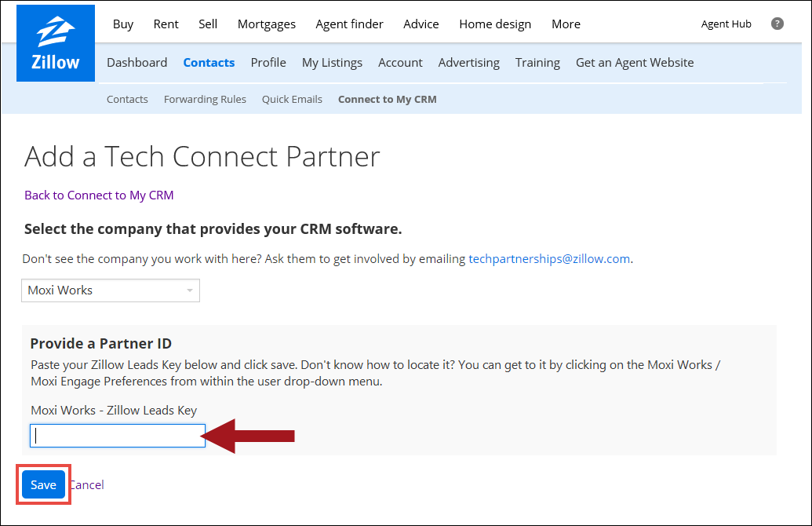Screen dimensions: 812x526
Task: Open the Mortgages menu
Action: tap(267, 24)
